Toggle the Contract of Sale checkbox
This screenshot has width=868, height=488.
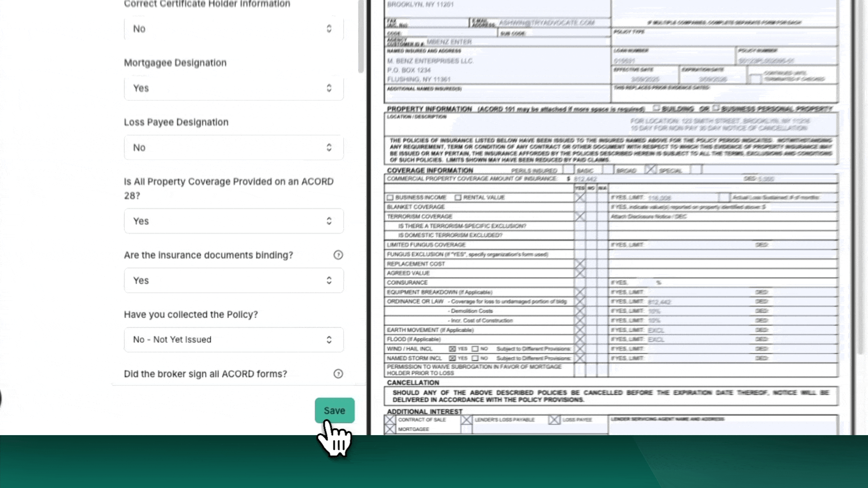click(x=390, y=420)
